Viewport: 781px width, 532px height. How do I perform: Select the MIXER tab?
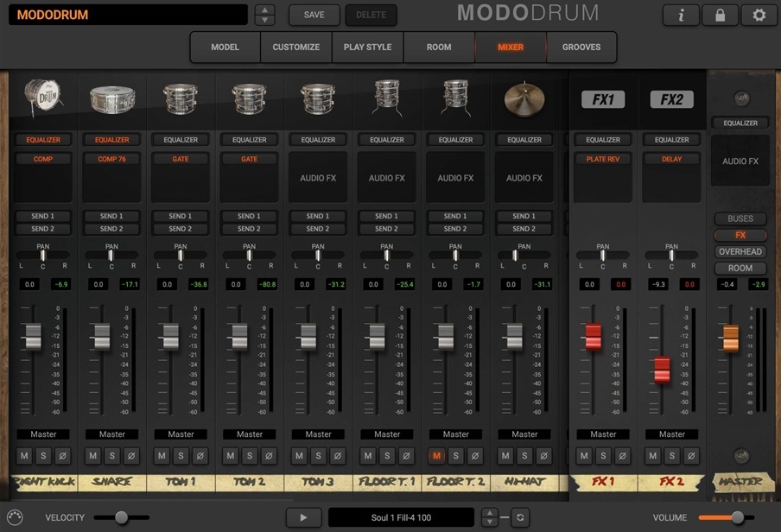coord(511,47)
